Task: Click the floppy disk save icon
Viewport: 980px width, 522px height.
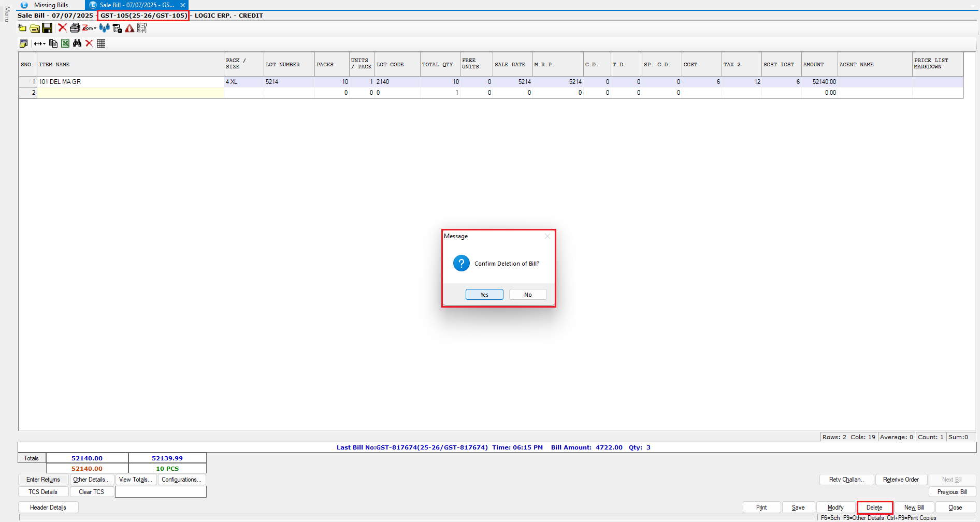Action: 47,28
